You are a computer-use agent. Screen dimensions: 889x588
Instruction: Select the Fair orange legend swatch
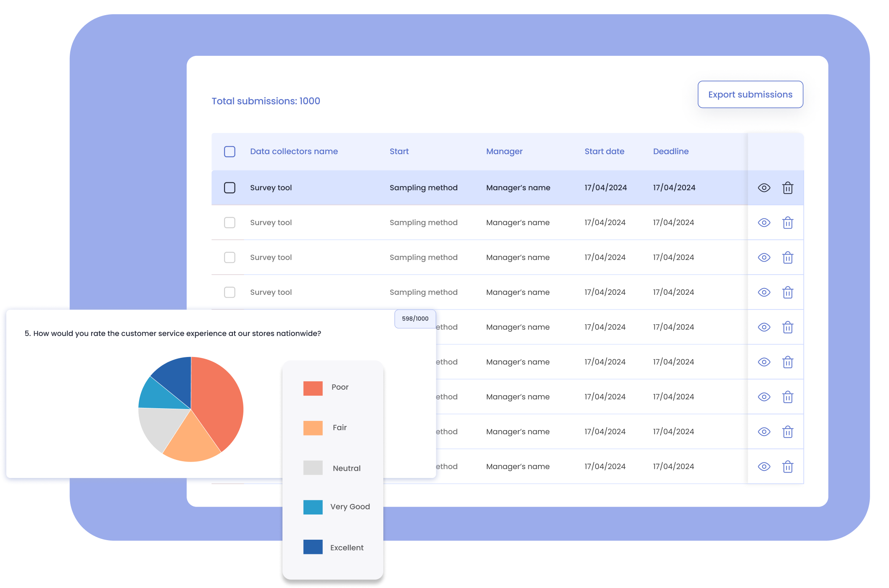[x=313, y=428]
